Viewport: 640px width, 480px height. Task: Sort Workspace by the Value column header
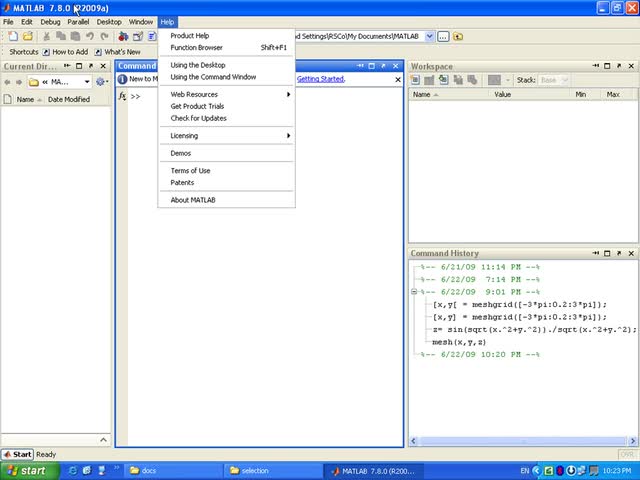(x=502, y=94)
